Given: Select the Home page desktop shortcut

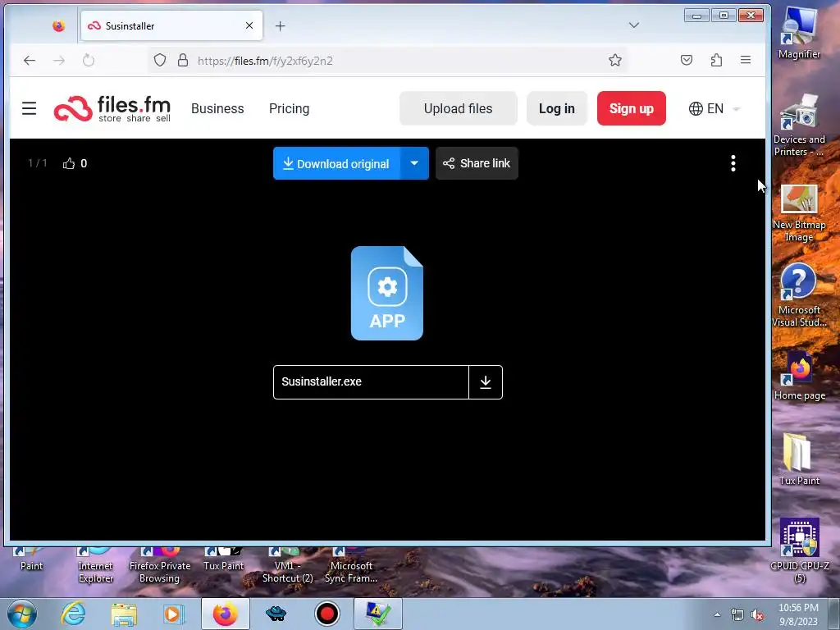Looking at the screenshot, I should (x=799, y=376).
